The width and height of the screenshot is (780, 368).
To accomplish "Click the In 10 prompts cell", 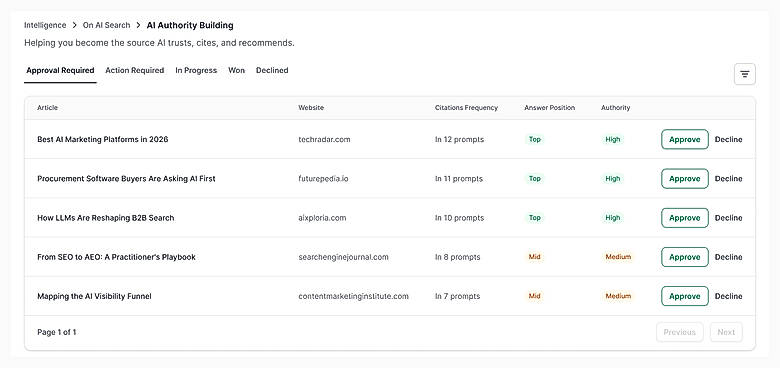I will pyautogui.click(x=459, y=218).
